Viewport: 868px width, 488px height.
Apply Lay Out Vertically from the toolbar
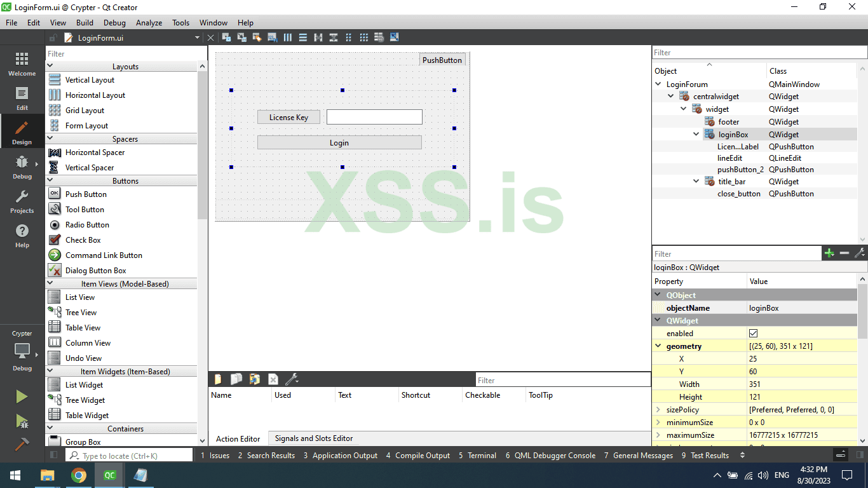point(303,37)
